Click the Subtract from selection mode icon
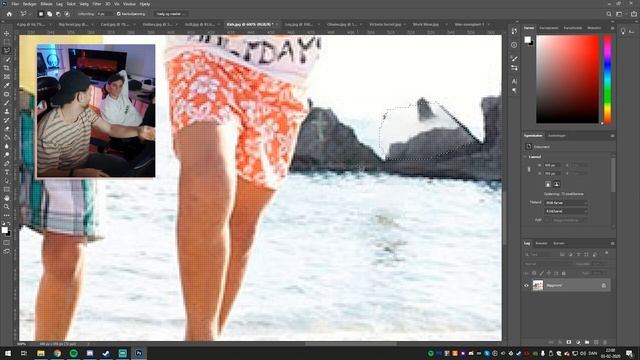Image resolution: width=640 pixels, height=360 pixels. coord(58,14)
